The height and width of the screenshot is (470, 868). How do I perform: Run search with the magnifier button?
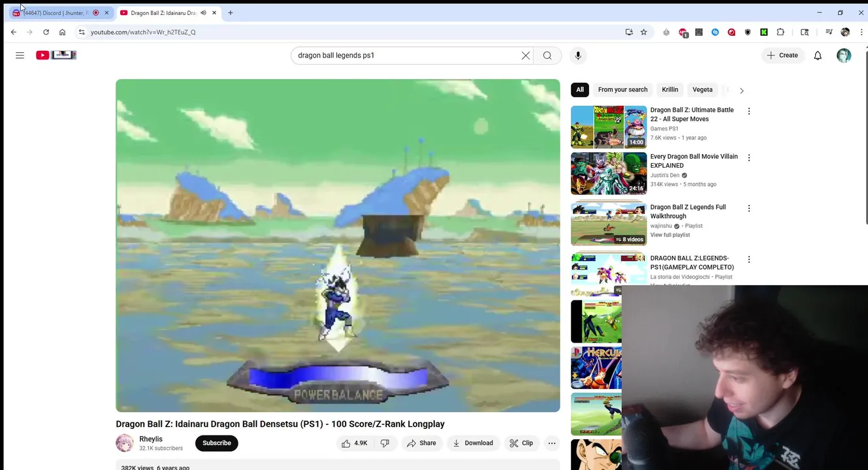click(x=547, y=55)
